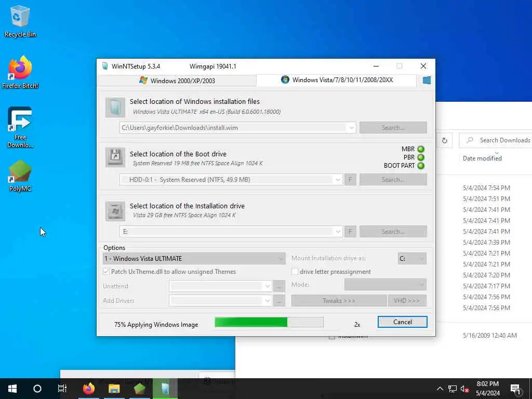Toggle Patch UxTheme.dll checkbox
This screenshot has height=399, width=532.
point(106,271)
